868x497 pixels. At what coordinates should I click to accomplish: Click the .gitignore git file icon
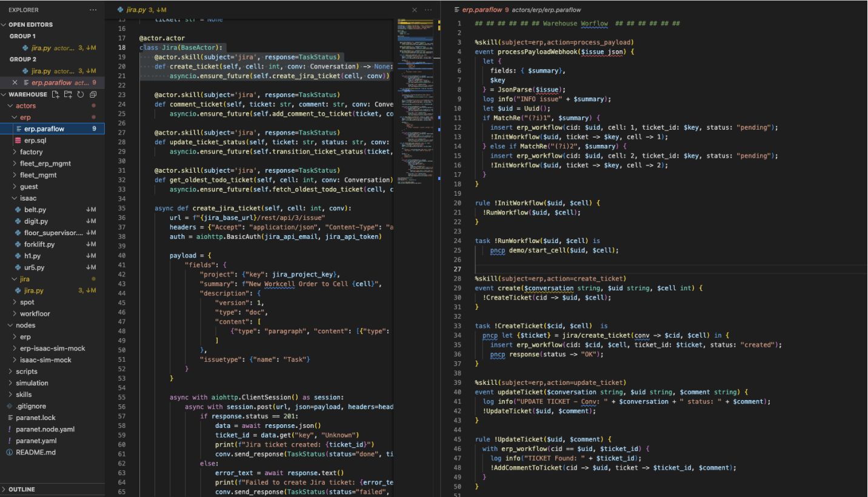point(10,406)
